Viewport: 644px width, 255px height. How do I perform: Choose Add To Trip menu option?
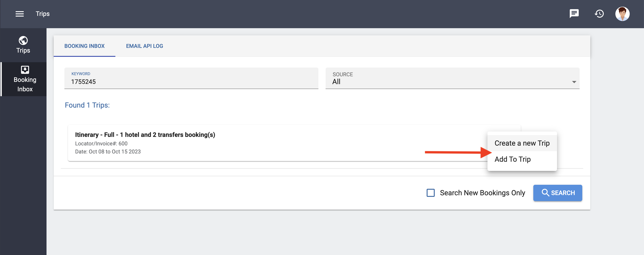coord(522,159)
